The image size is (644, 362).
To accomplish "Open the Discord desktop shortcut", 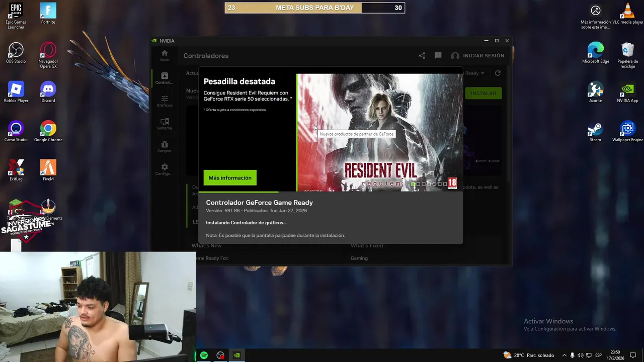I will (48, 92).
